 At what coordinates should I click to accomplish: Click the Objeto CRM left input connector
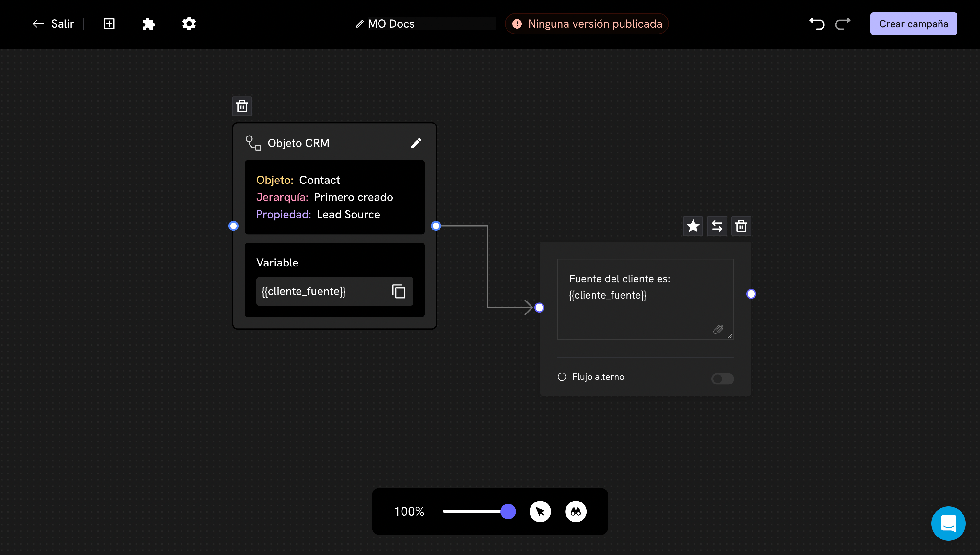pyautogui.click(x=234, y=226)
